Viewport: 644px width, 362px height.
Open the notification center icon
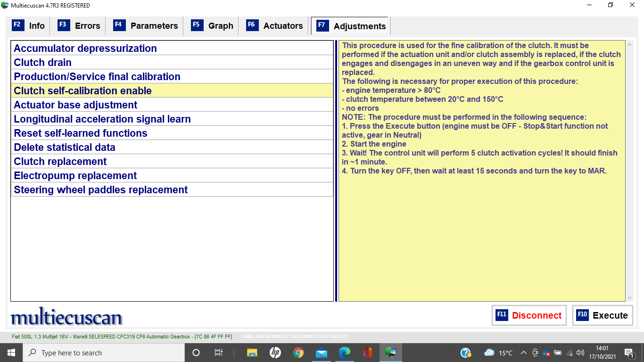630,353
